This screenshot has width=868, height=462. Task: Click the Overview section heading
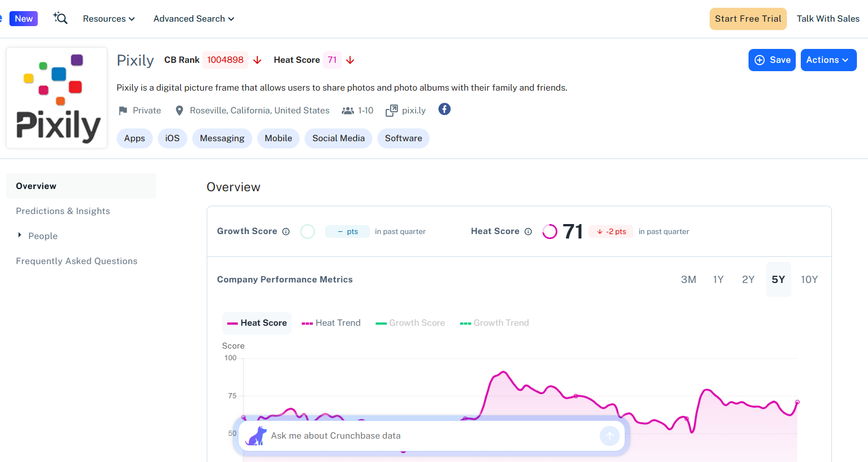tap(233, 187)
